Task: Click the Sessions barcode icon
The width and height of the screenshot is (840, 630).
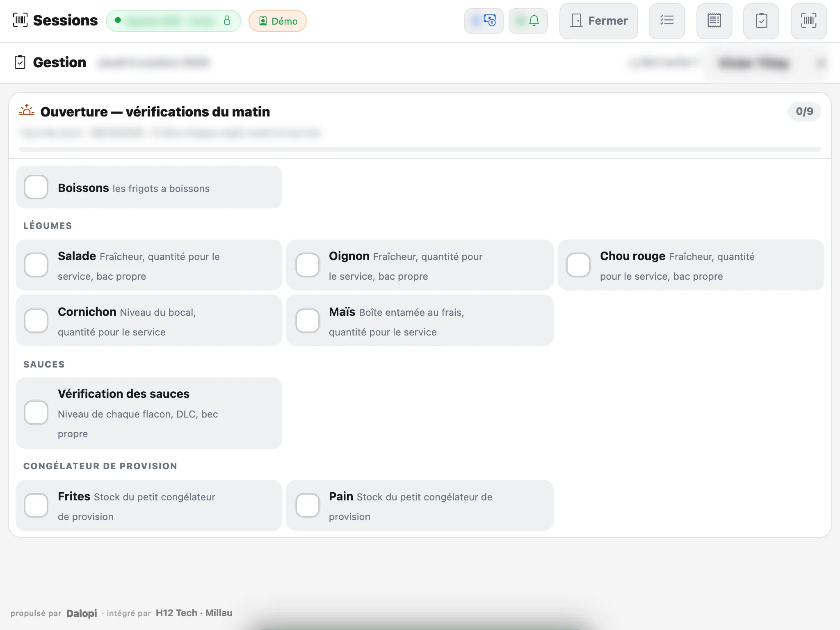Action: pyautogui.click(x=20, y=20)
